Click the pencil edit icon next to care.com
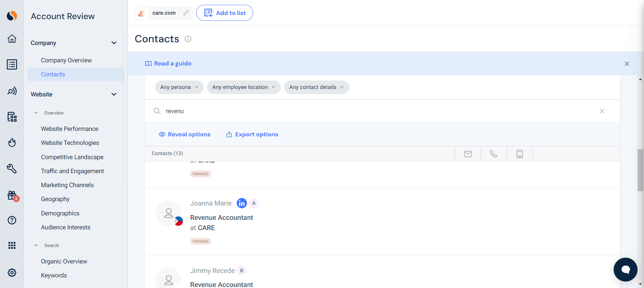 click(x=186, y=13)
